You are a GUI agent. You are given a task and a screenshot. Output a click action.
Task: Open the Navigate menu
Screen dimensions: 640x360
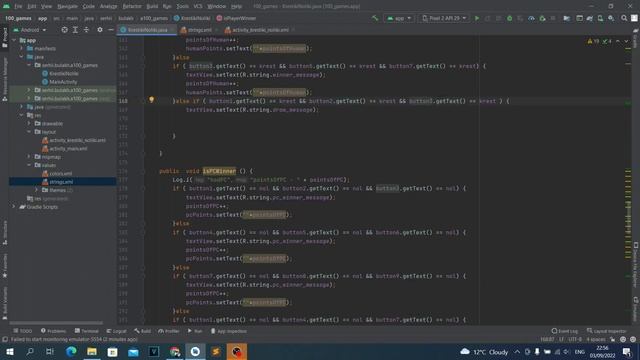[x=67, y=6]
